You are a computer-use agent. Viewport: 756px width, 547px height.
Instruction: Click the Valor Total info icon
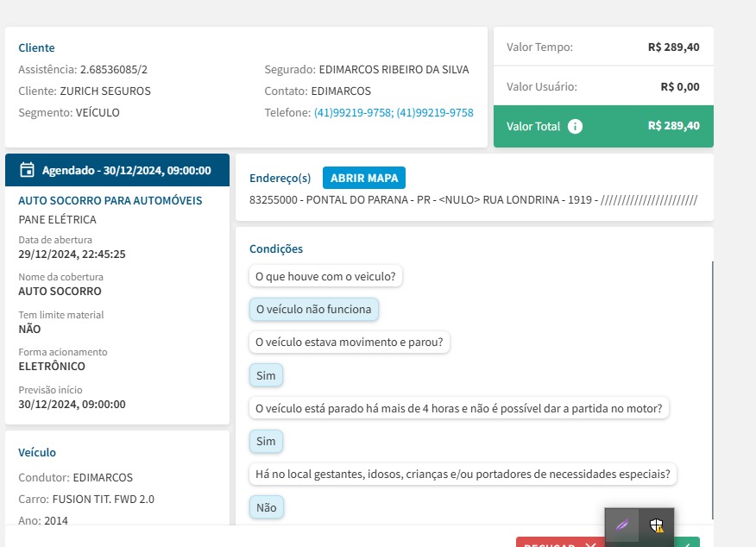coord(576,126)
